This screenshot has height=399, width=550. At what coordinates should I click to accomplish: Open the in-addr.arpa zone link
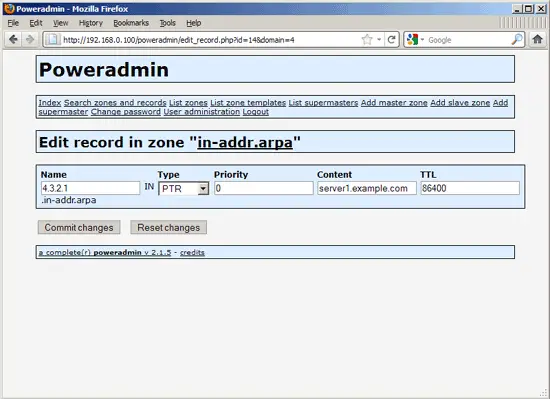(245, 142)
